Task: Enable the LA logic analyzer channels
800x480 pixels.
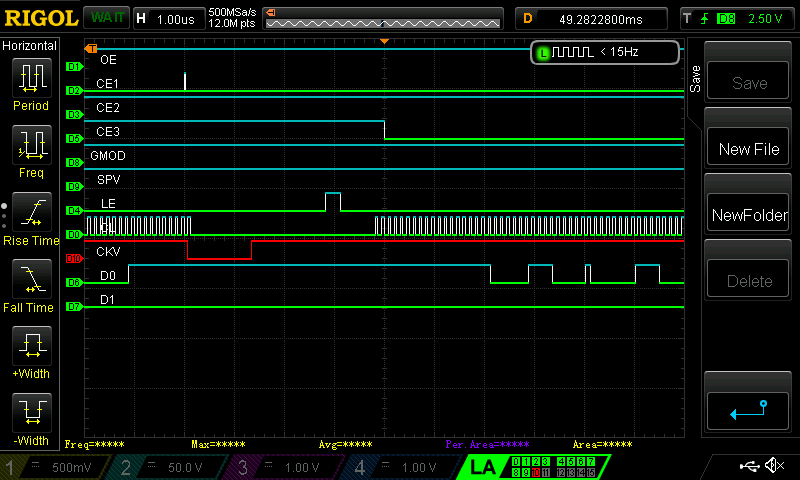Action: pos(484,467)
